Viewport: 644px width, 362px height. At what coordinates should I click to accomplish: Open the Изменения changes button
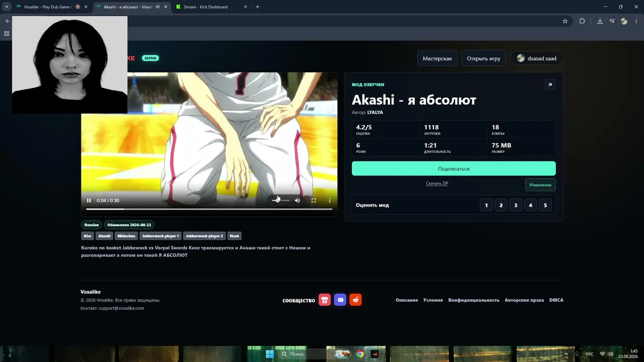[x=540, y=185]
